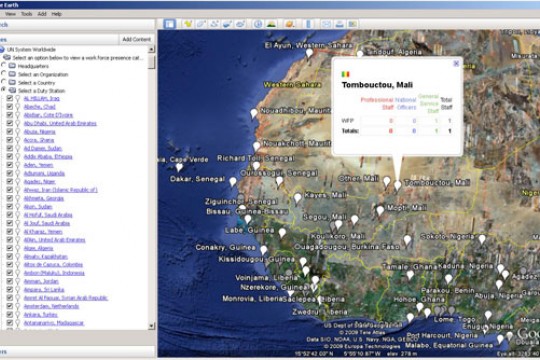Click the Nouadhibou, Mauritania map pin
Image resolution: width=540 pixels, height=360 pixels.
[x=254, y=113]
